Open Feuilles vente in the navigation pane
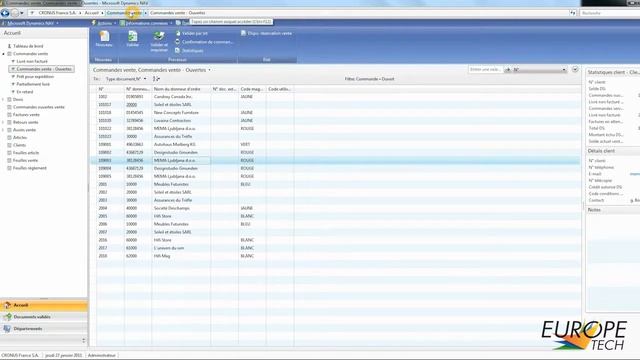The image size is (640, 360). 25,160
